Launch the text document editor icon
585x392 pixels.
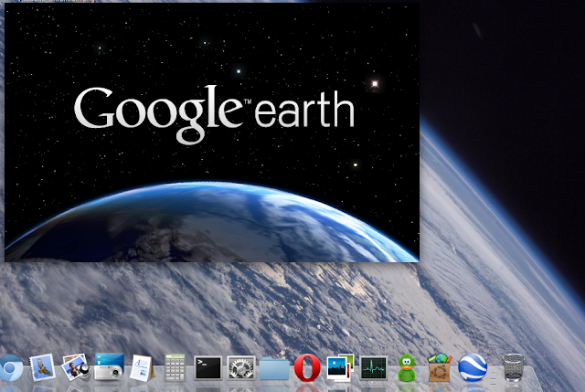coord(142,368)
